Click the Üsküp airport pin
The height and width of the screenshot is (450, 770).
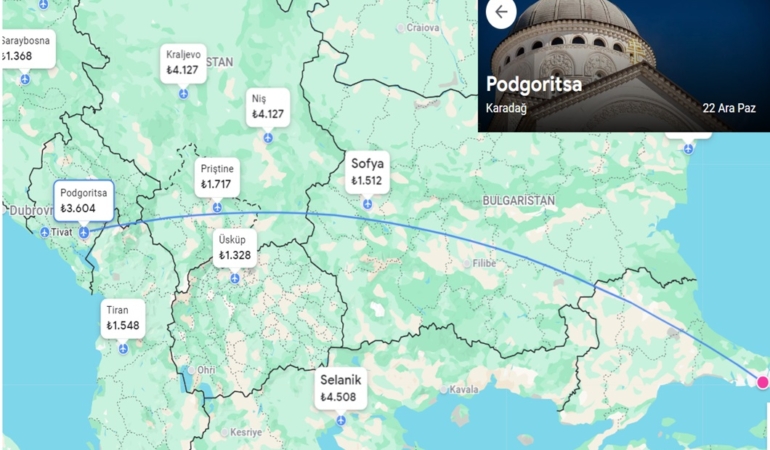[x=235, y=279]
